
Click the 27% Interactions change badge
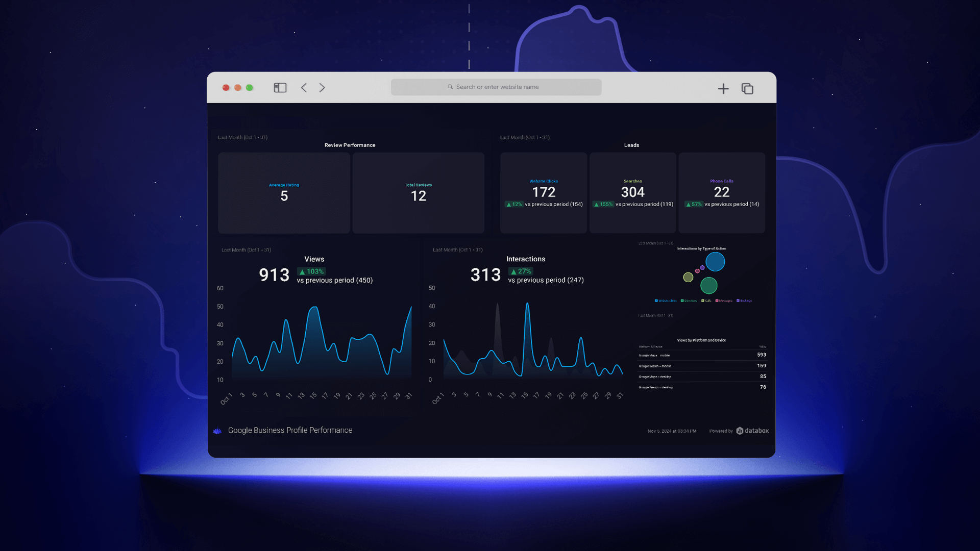pyautogui.click(x=521, y=271)
